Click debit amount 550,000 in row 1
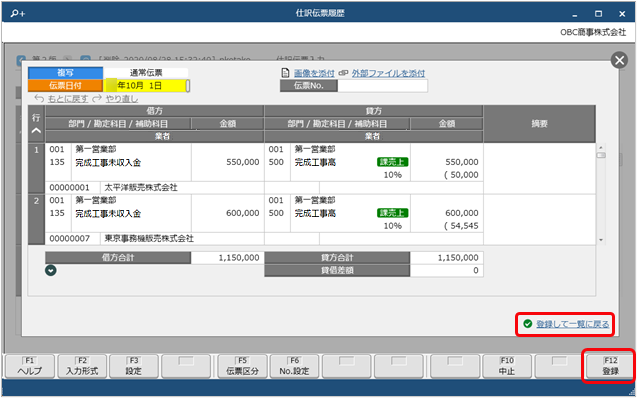Screen dimensions: 637x398 (x=243, y=162)
